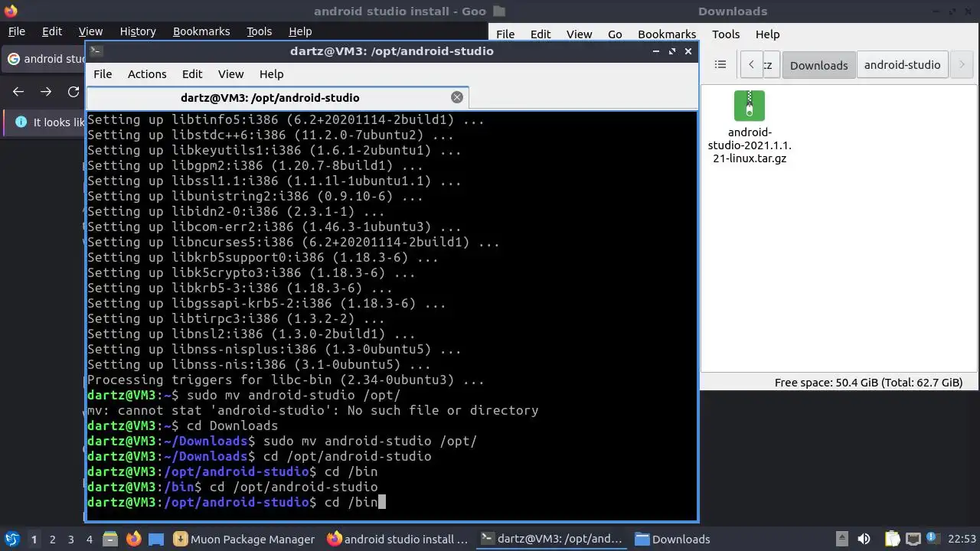The height and width of the screenshot is (551, 980).
Task: Minimize the terminal window
Action: (655, 51)
